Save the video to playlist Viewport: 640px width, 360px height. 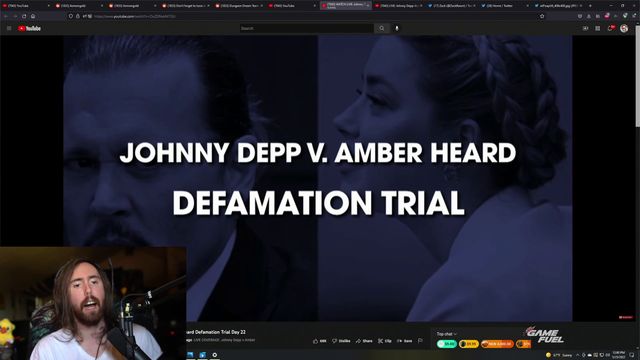pyautogui.click(x=405, y=341)
